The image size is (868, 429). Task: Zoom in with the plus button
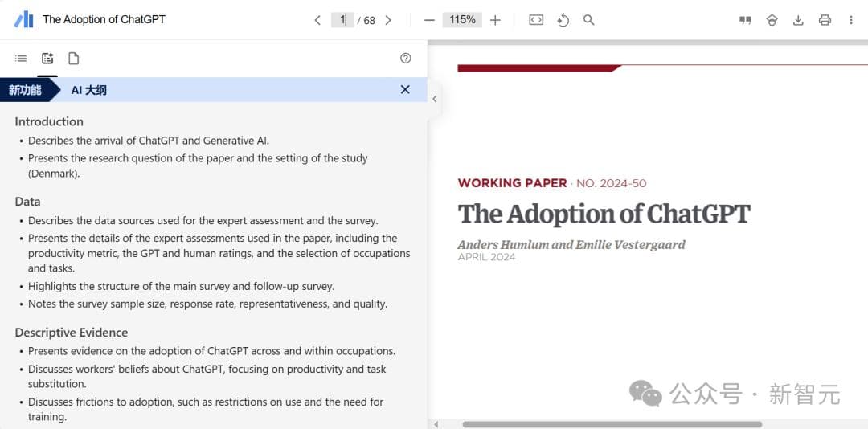pos(495,20)
